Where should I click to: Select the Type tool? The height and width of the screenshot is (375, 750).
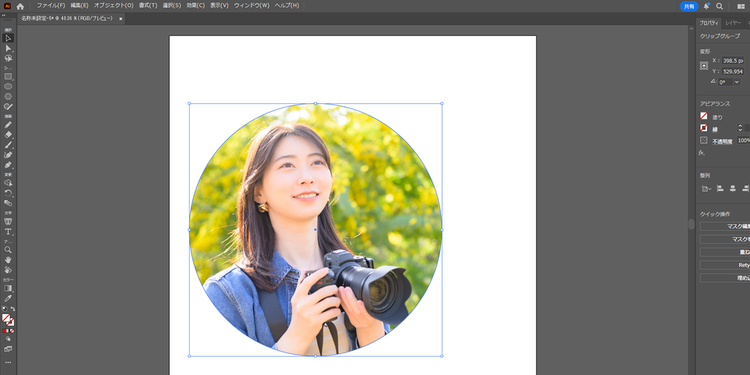[8, 232]
